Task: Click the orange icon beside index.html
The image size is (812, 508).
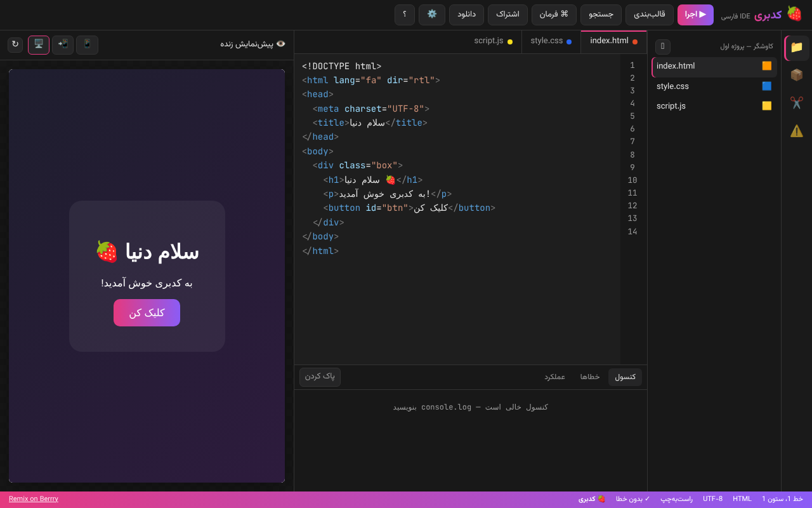Action: pyautogui.click(x=767, y=66)
